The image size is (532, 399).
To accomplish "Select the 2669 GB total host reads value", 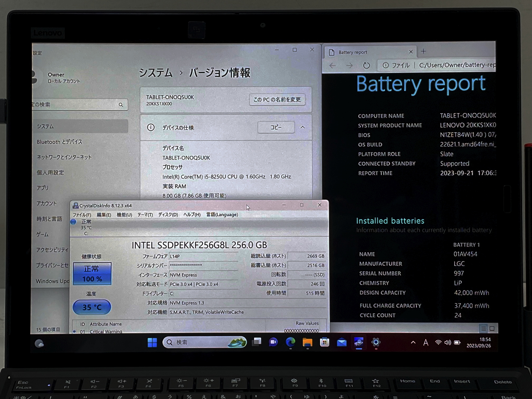I will coord(306,256).
